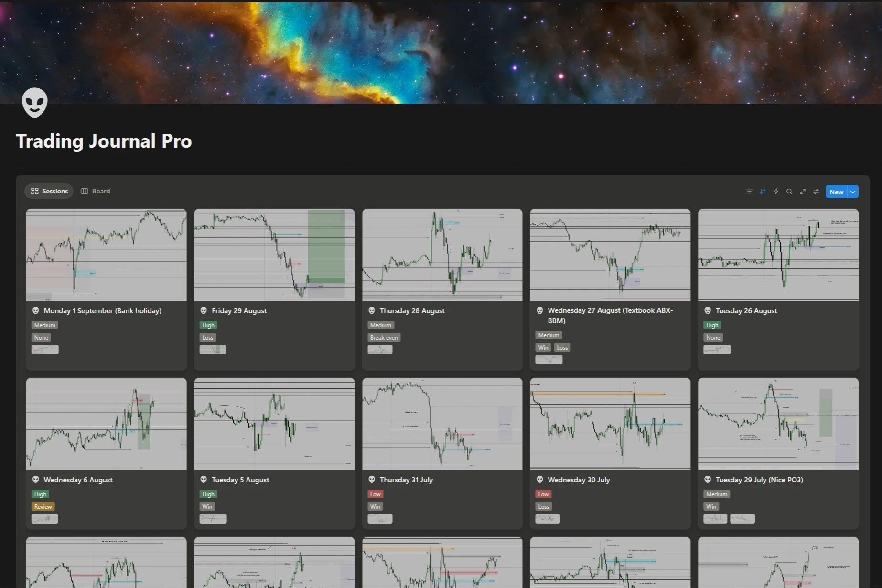The height and width of the screenshot is (588, 882).
Task: Expand the view with diagonal arrows icon
Action: (x=803, y=191)
